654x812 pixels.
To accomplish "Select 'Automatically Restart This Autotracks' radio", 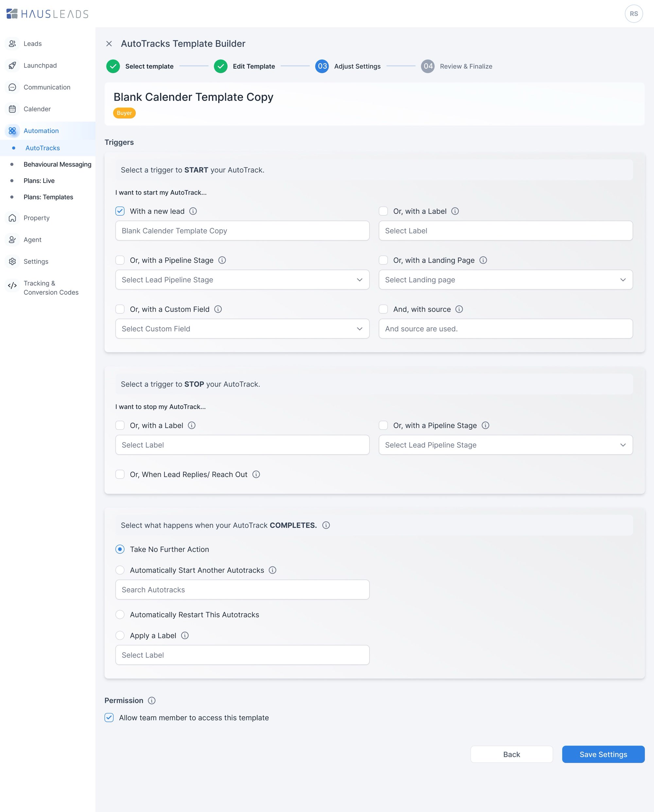I will 120,615.
